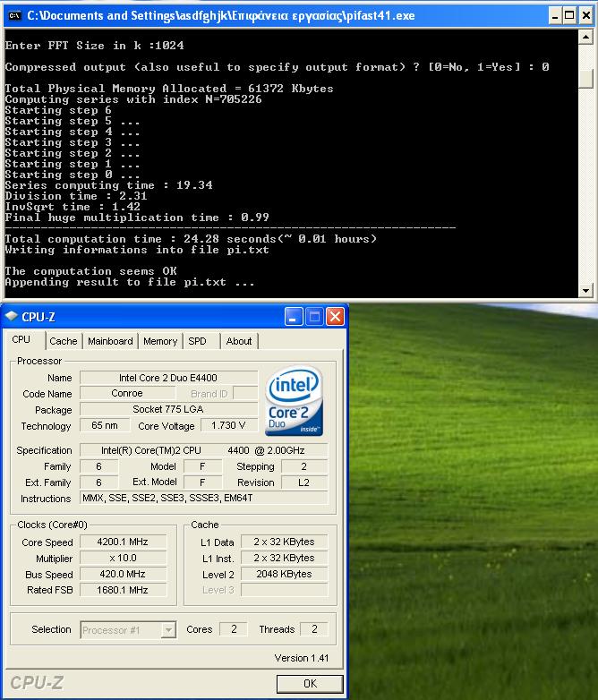The image size is (598, 700).
Task: Click the Instructions field listing MMX, SSE
Action: [203, 498]
